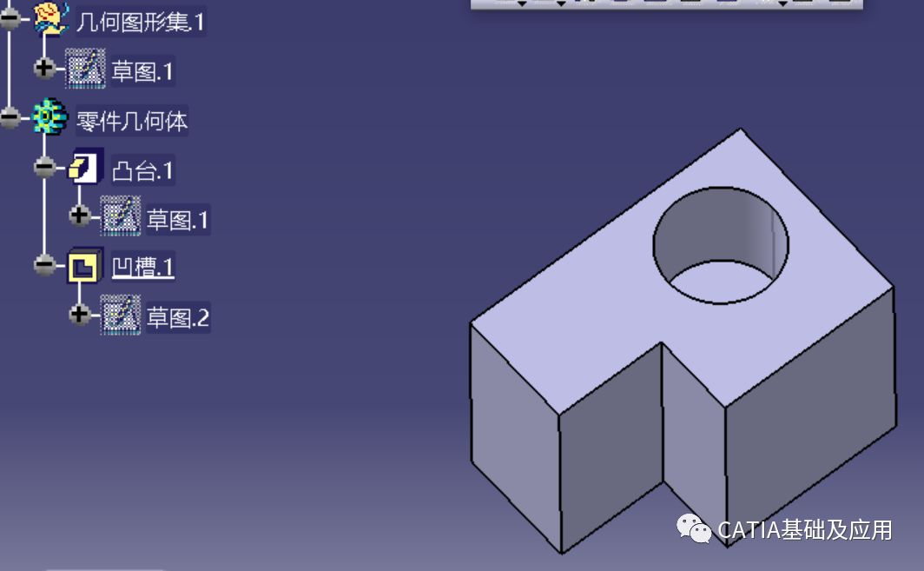Click the left end face of the 3D part
This screenshot has width=924, height=571.
(514, 436)
